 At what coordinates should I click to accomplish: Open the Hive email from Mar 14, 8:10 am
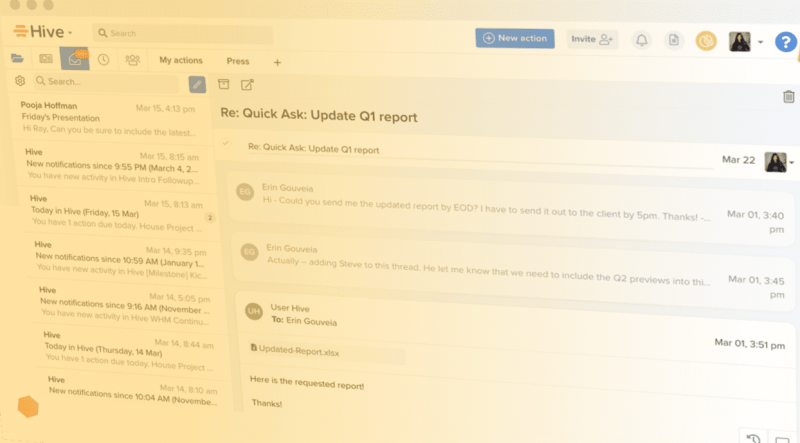pos(134,390)
